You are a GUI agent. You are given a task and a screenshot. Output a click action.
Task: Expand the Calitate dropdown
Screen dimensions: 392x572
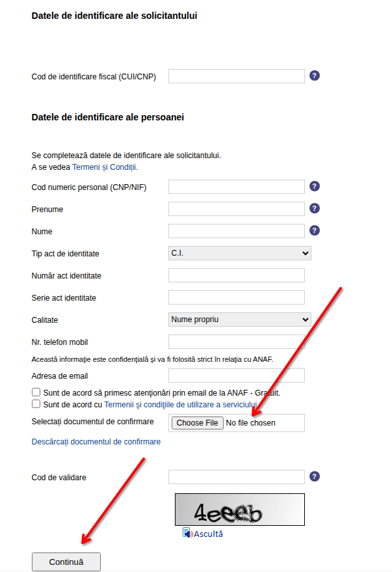[239, 320]
